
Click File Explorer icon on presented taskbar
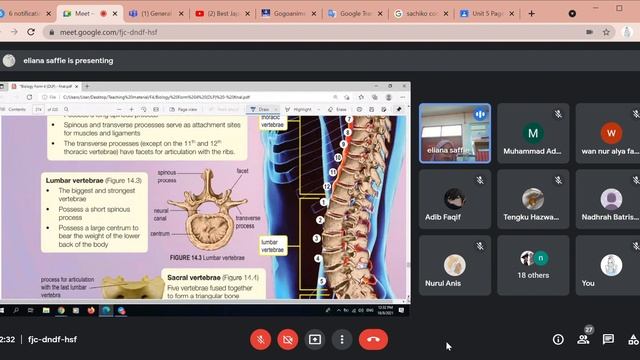pyautogui.click(x=46, y=310)
